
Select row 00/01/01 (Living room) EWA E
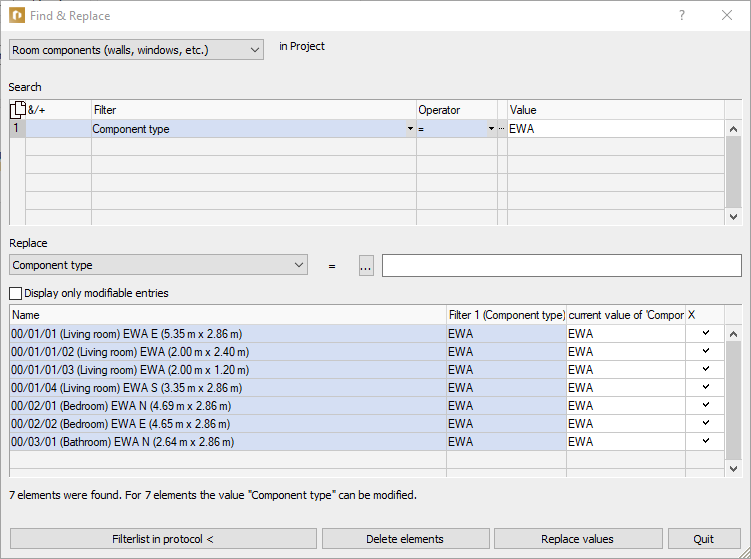point(228,334)
